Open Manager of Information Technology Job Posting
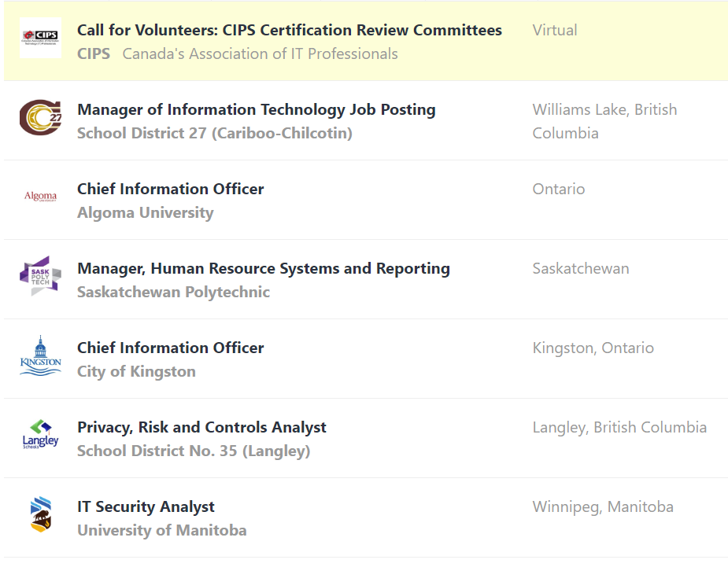728x567 pixels. [256, 109]
